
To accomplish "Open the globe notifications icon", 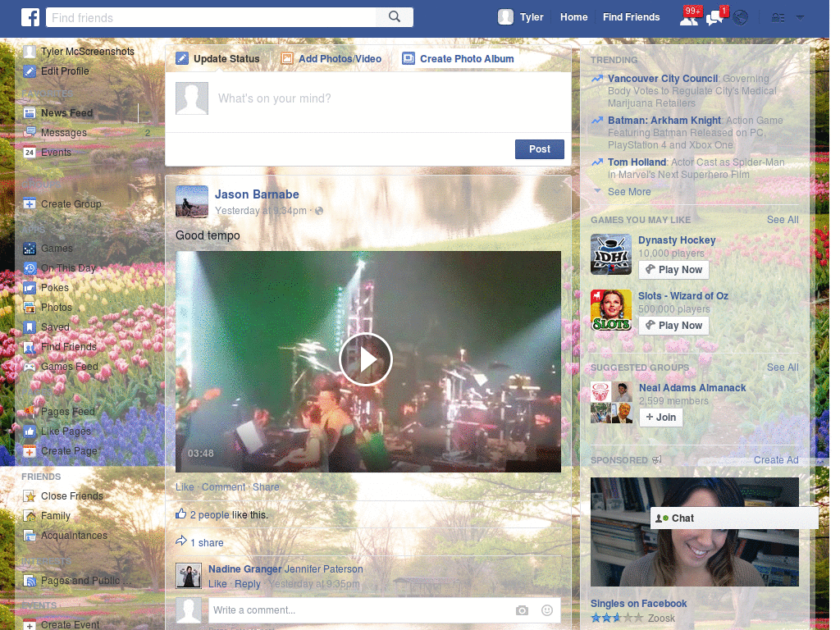I will pos(741,18).
